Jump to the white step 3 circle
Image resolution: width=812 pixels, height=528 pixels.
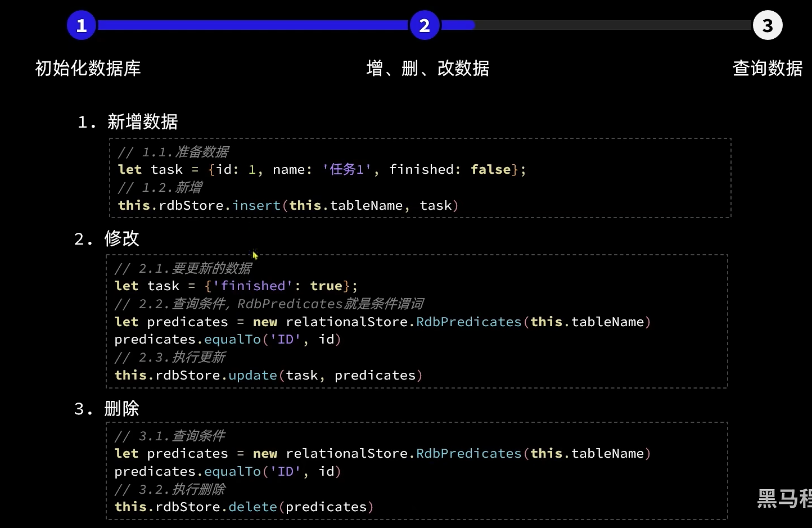768,25
